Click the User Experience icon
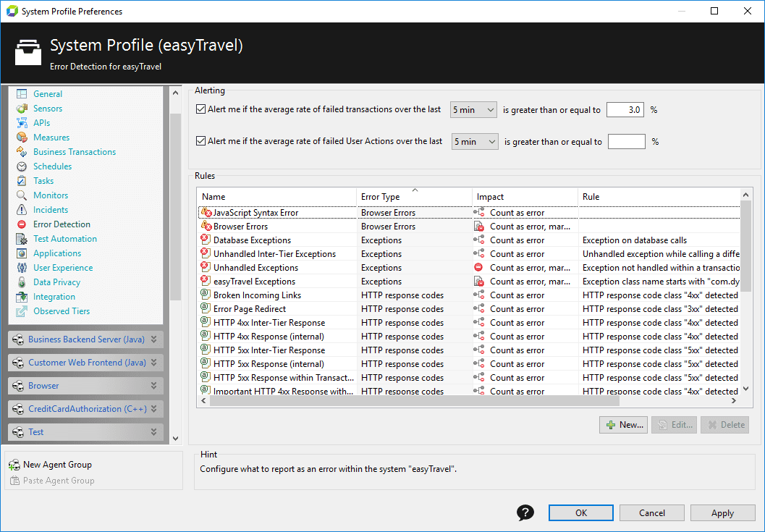Screen dimensions: 765x532 coord(22,268)
